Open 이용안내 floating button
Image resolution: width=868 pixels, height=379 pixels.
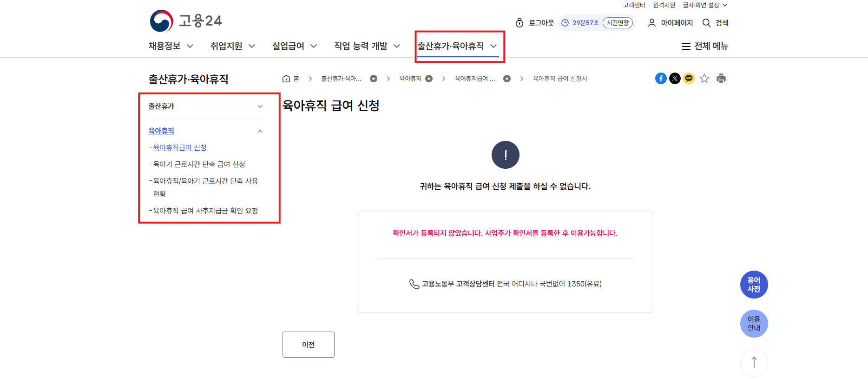pos(754,324)
